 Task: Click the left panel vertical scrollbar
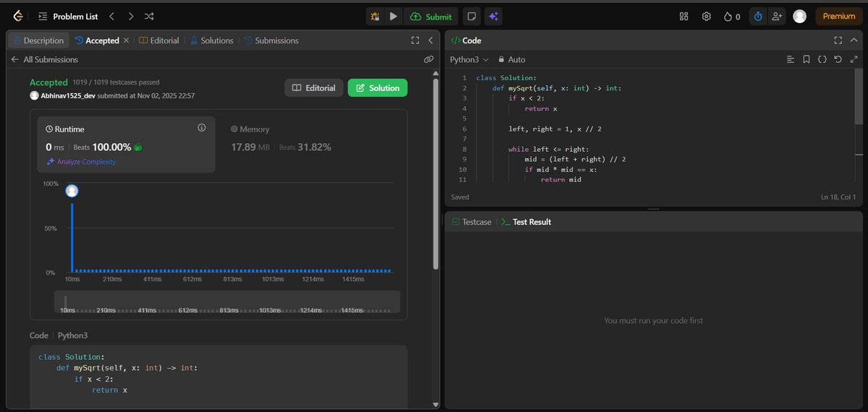point(435,173)
